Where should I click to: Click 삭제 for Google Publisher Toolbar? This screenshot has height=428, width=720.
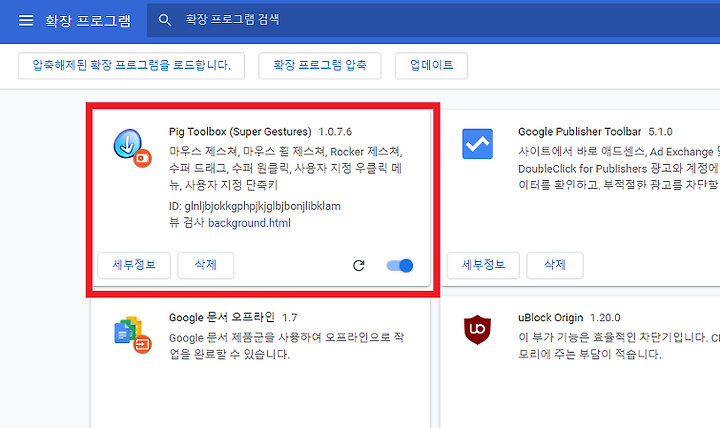[555, 265]
